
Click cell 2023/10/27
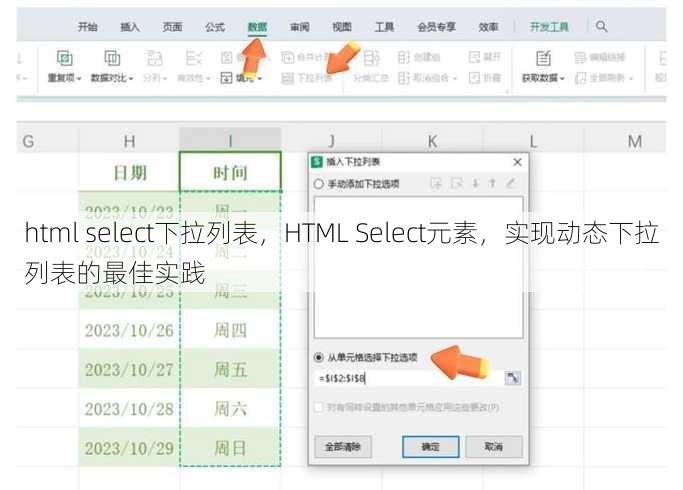pyautogui.click(x=129, y=369)
